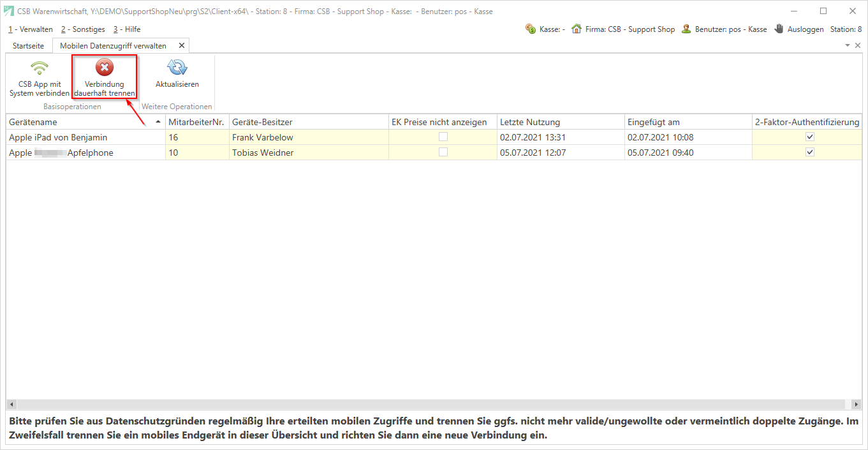868x450 pixels.
Task: Click owner cell Tobias Weidner
Action: 309,153
